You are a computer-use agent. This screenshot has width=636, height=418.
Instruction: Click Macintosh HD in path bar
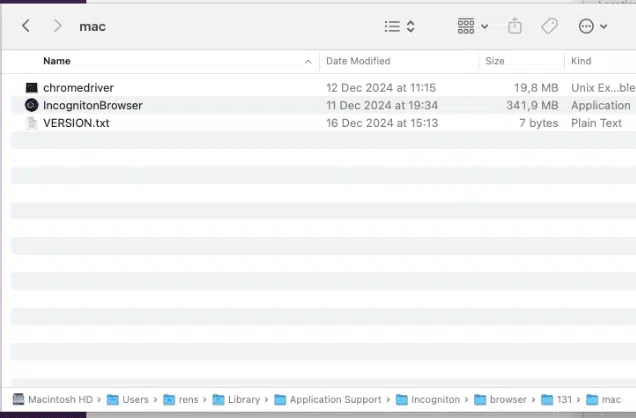(59, 400)
